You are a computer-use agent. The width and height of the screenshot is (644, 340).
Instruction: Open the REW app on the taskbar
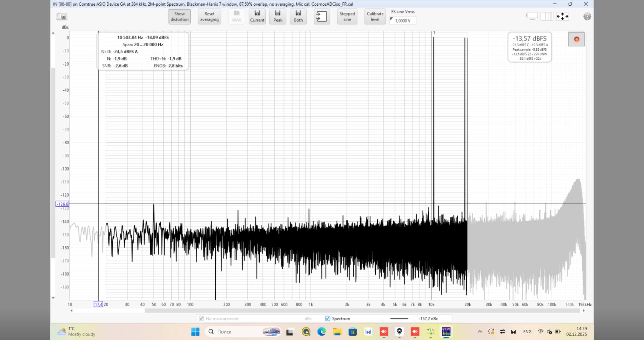pos(446,332)
